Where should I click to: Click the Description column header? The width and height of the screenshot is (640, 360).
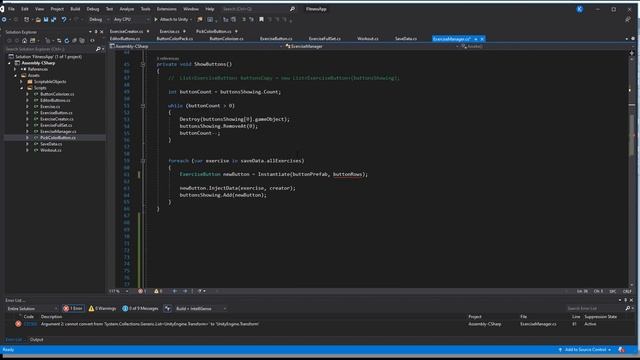(x=51, y=317)
